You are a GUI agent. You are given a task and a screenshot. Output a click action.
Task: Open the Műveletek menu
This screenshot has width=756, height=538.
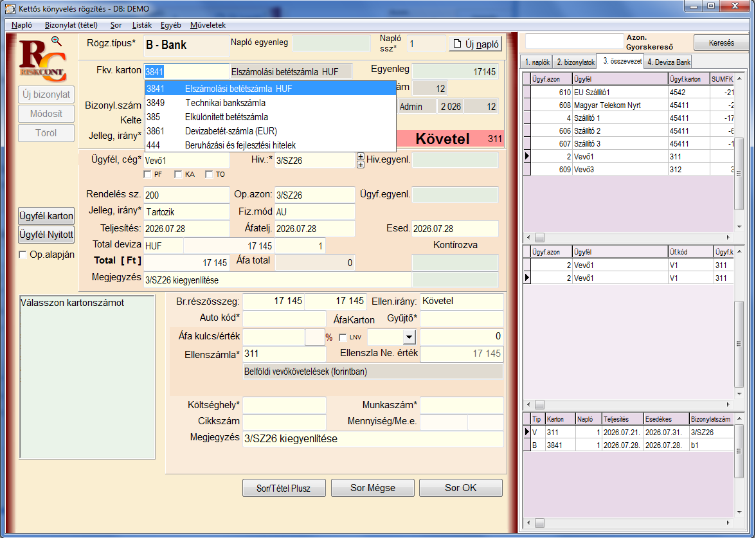click(x=208, y=25)
